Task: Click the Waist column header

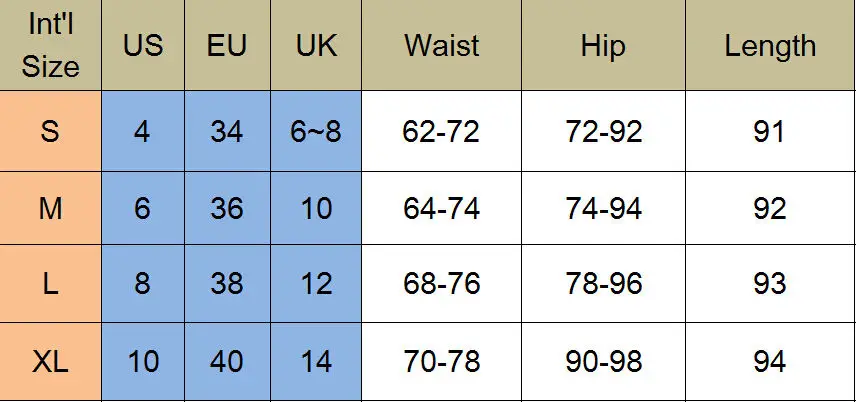Action: 442,45
